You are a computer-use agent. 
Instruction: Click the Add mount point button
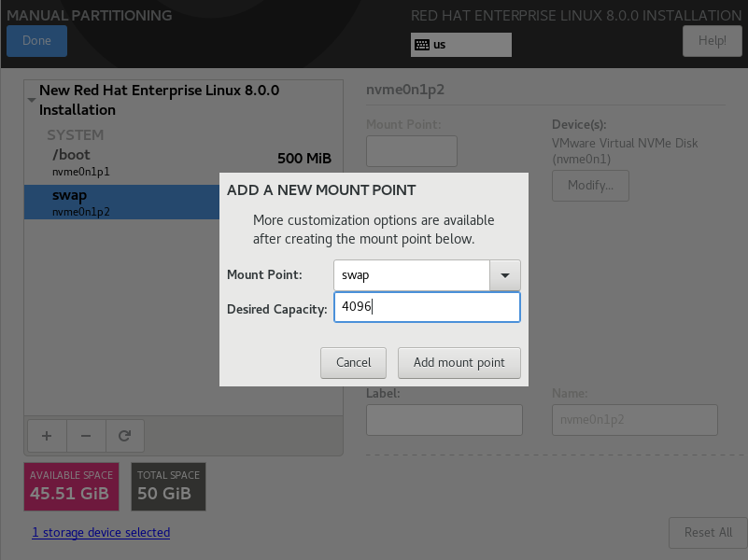[459, 363]
